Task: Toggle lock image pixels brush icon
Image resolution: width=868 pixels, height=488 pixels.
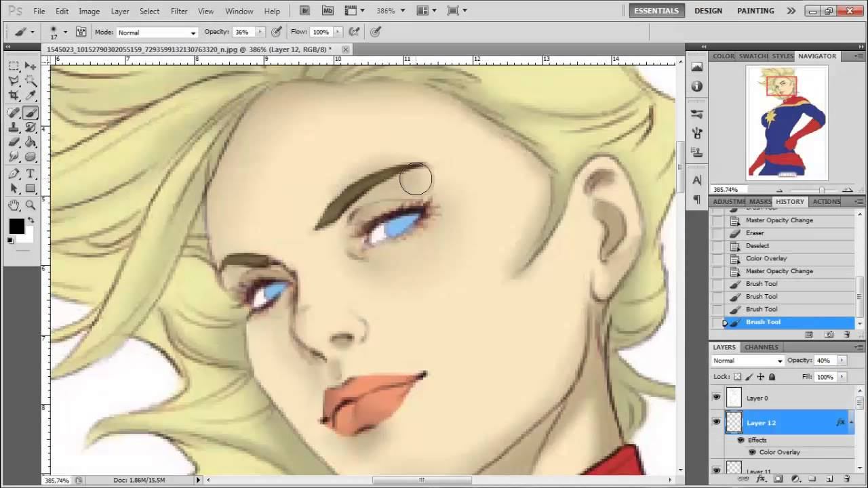Action: pos(749,377)
